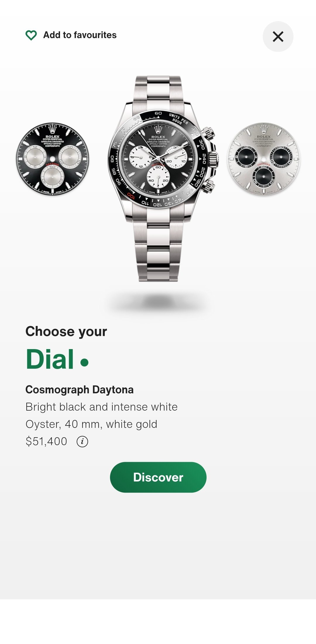Click 'Bright black and intense white' description
Screen dimensions: 316x644
pos(102,407)
